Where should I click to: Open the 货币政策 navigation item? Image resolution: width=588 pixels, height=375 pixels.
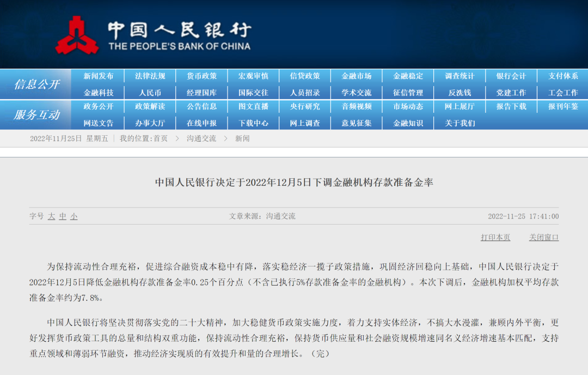[x=201, y=76]
